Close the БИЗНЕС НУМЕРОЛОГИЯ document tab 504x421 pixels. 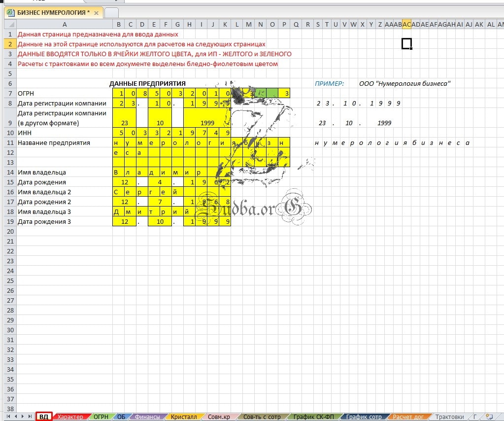pyautogui.click(x=96, y=12)
